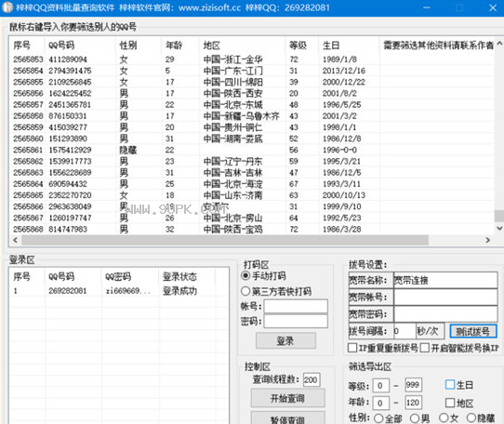The width and height of the screenshot is (504, 424).
Task: Click the 宽带密码 input field
Action: (445, 314)
